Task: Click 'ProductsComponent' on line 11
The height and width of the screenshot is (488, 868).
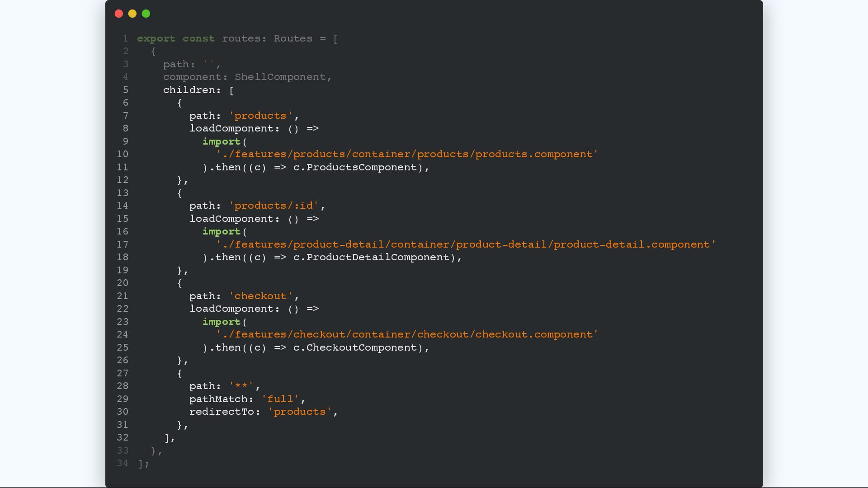Action: tap(361, 168)
